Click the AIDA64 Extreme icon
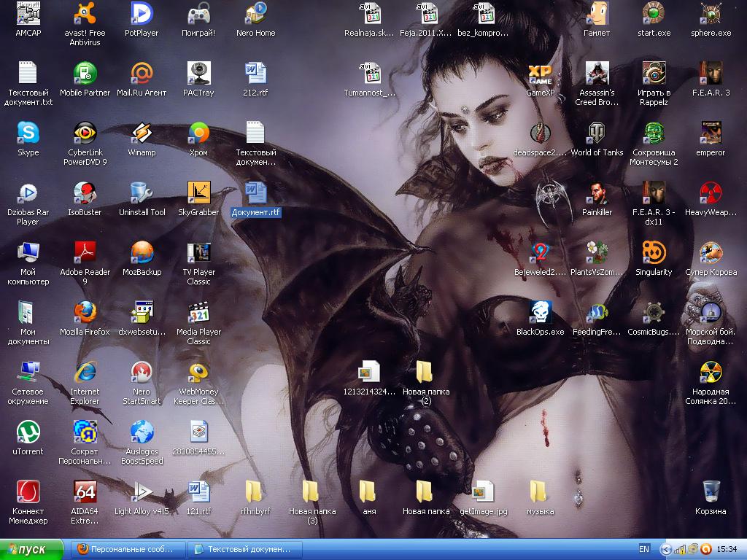The height and width of the screenshot is (560, 747). click(85, 491)
